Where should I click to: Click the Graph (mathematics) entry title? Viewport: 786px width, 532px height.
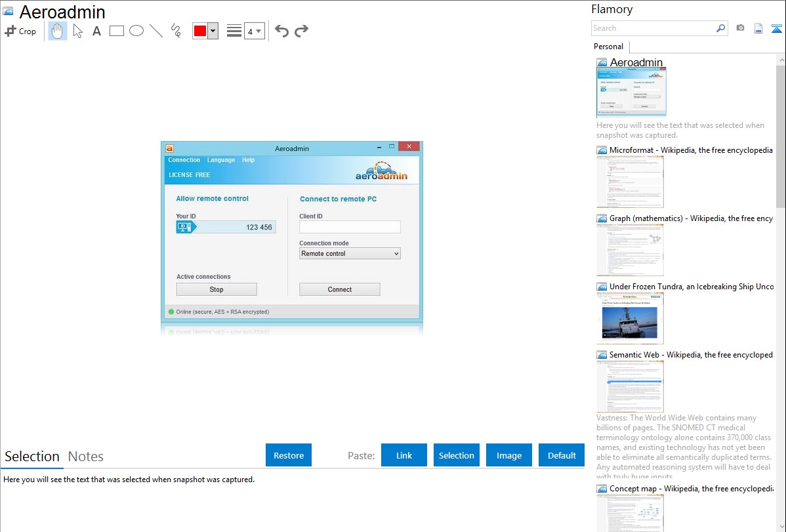click(692, 218)
